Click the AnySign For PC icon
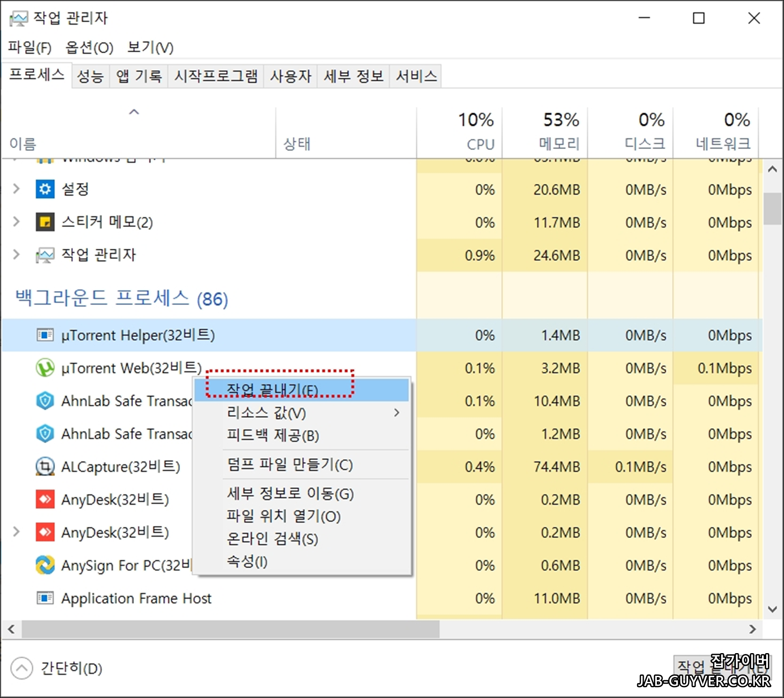The image size is (784, 698). pyautogui.click(x=45, y=565)
